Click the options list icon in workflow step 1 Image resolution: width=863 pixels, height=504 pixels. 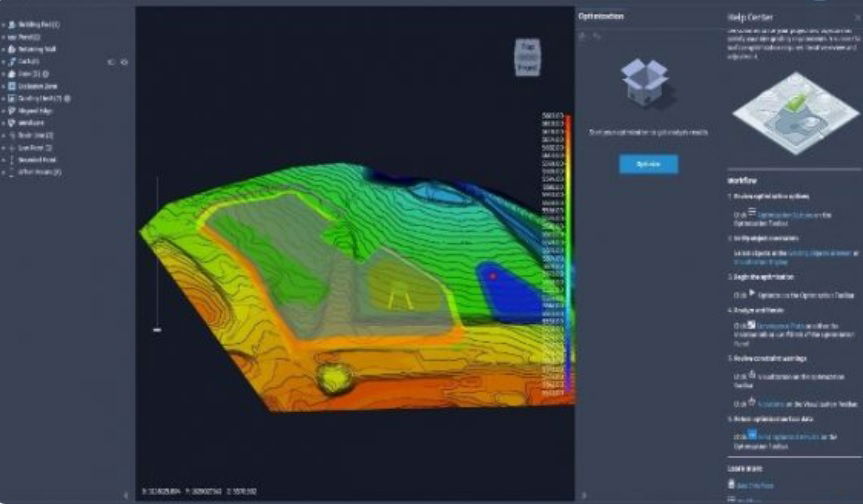pos(752,212)
